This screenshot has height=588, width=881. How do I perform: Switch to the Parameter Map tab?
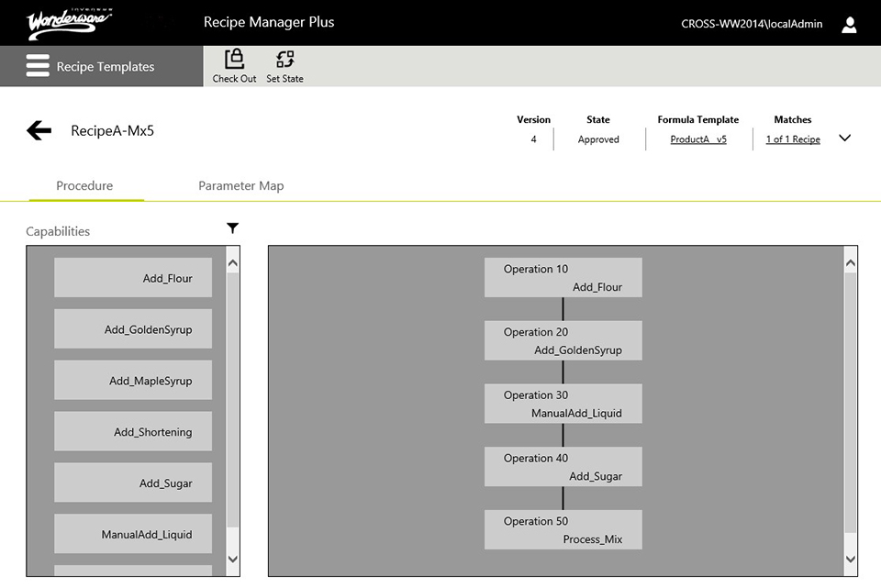(240, 185)
